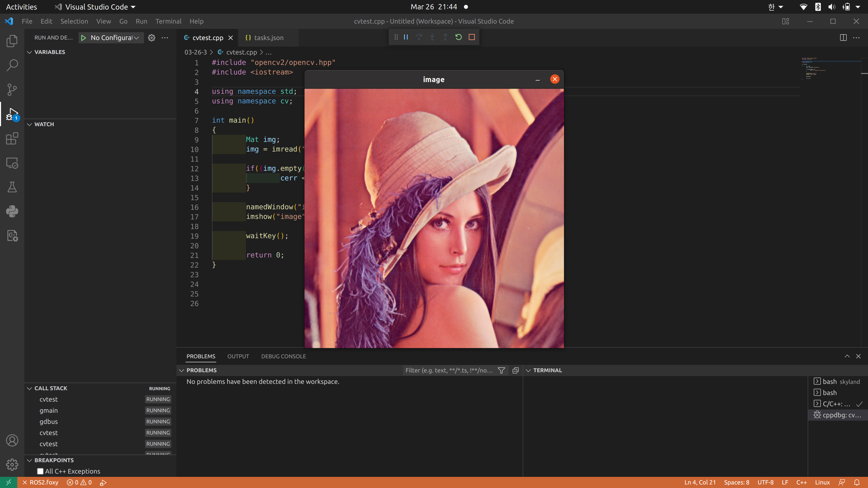Split the editor to the right
Screen dimensions: 868x488
843,38
